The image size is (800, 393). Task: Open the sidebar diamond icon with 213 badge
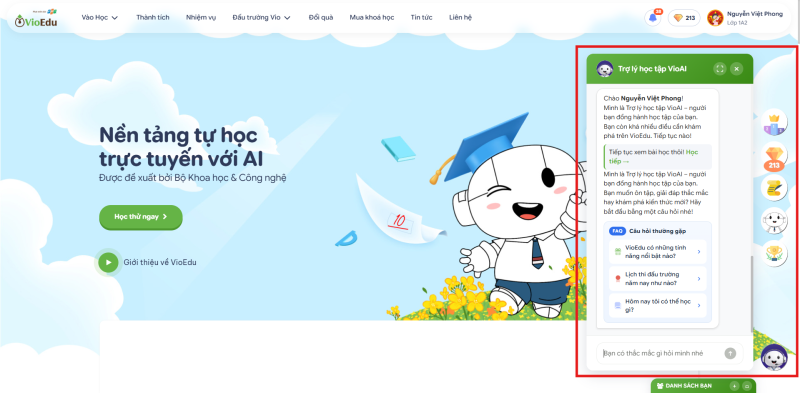pos(774,157)
